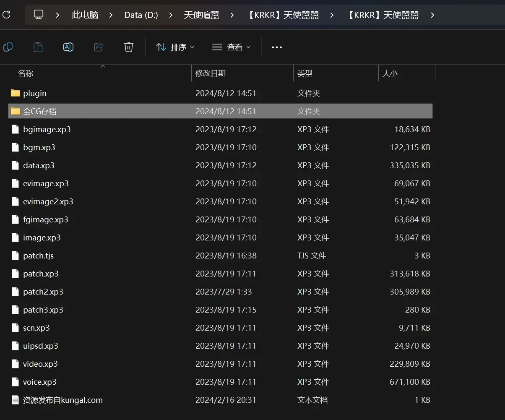Click the 671,100 KB size value
Image resolution: width=505 pixels, height=420 pixels.
[410, 382]
